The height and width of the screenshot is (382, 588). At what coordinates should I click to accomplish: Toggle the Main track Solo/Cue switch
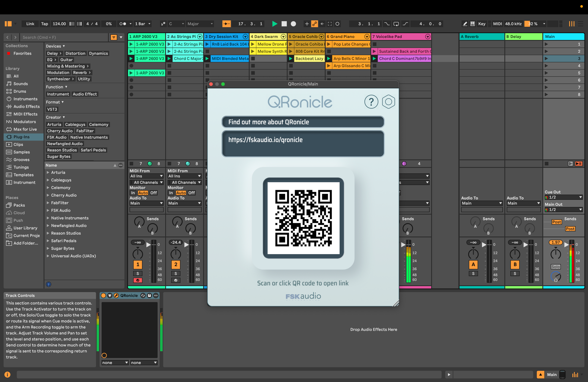point(555,267)
